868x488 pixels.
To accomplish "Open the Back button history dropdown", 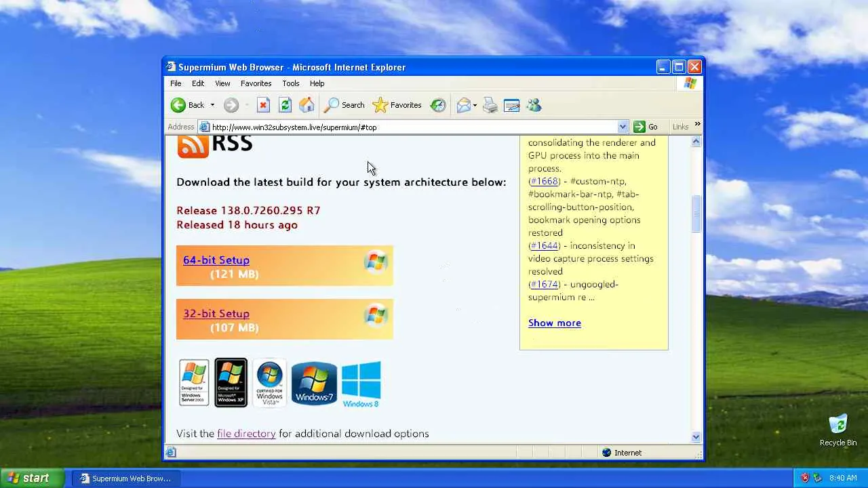I will tap(212, 105).
